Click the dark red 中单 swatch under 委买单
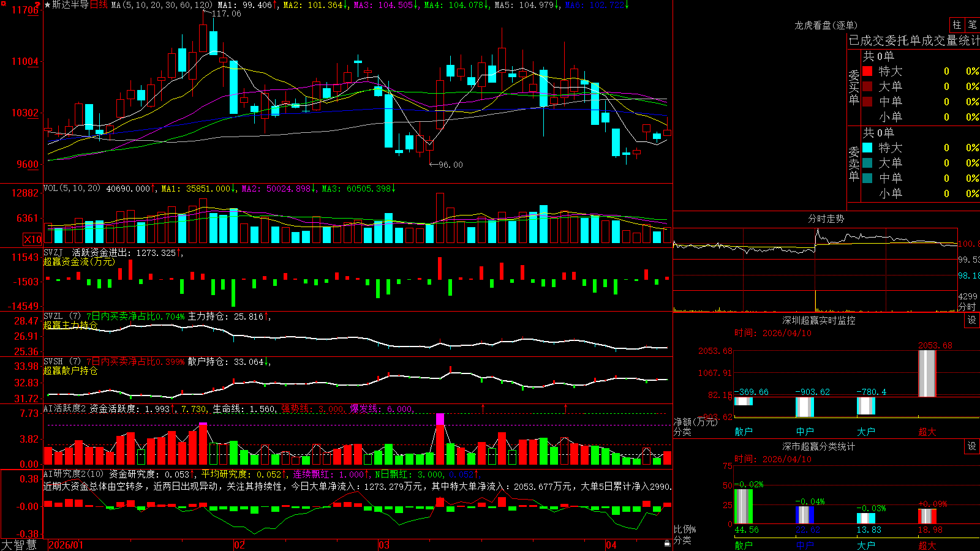This screenshot has height=551, width=980. [x=867, y=102]
